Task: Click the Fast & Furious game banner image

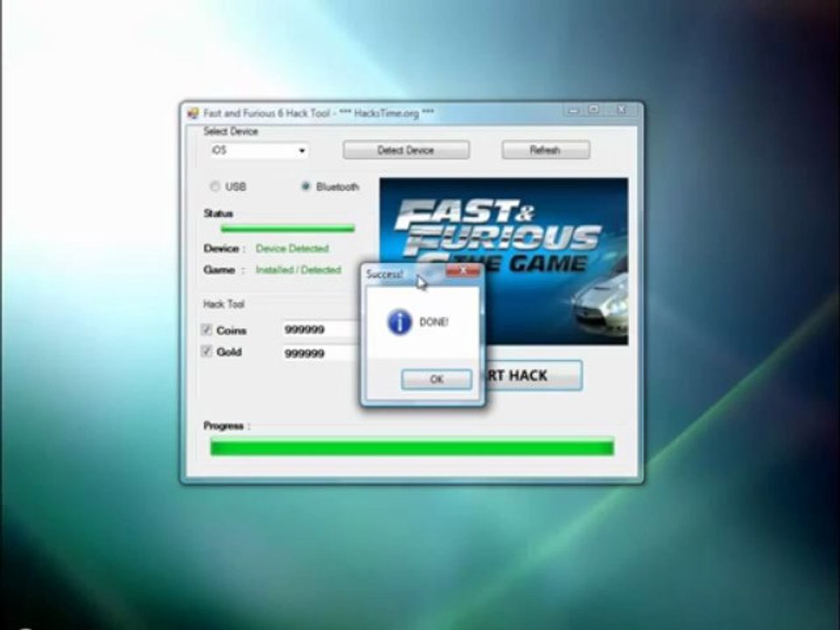Action: pyautogui.click(x=504, y=262)
